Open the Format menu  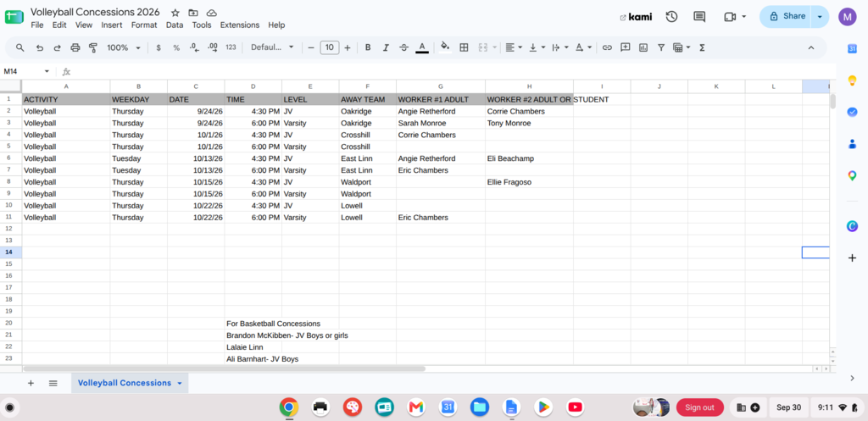pos(144,25)
